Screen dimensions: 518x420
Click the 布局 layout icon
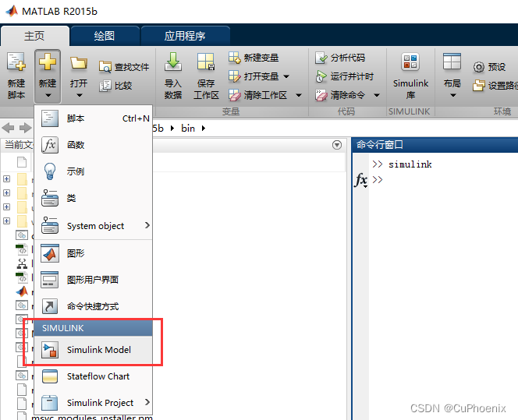[x=452, y=62]
